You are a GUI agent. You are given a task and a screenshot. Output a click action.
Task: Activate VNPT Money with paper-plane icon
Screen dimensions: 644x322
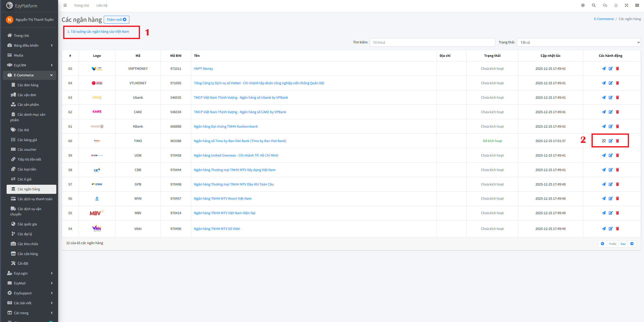pos(604,69)
